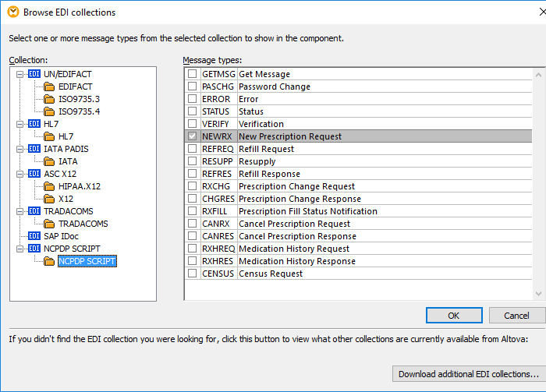
Task: Click the TRADACOMS folder icon
Action: (49, 224)
